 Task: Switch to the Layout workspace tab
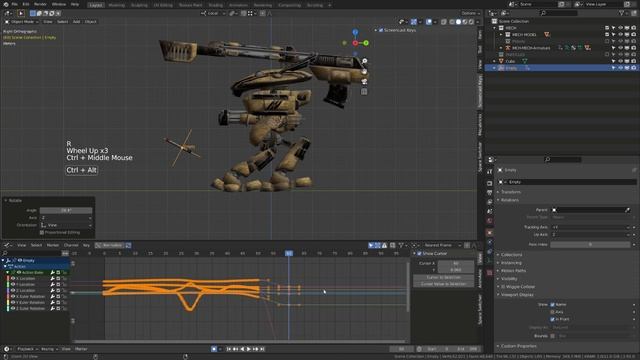point(96,5)
